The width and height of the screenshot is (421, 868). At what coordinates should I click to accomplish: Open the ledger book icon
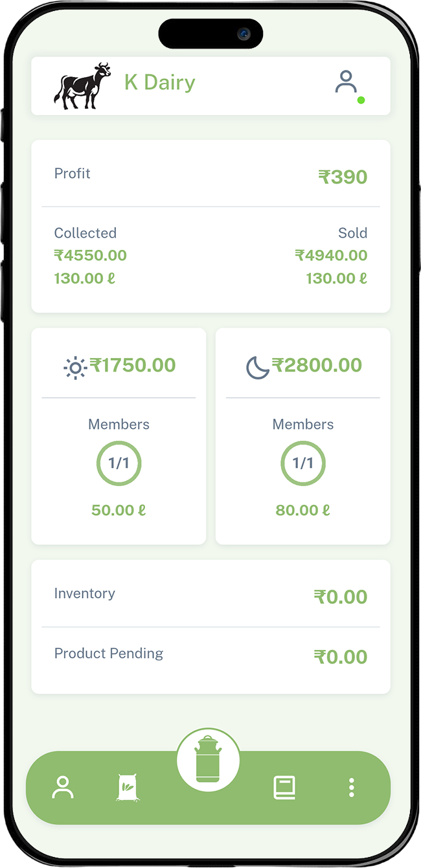pyautogui.click(x=284, y=788)
